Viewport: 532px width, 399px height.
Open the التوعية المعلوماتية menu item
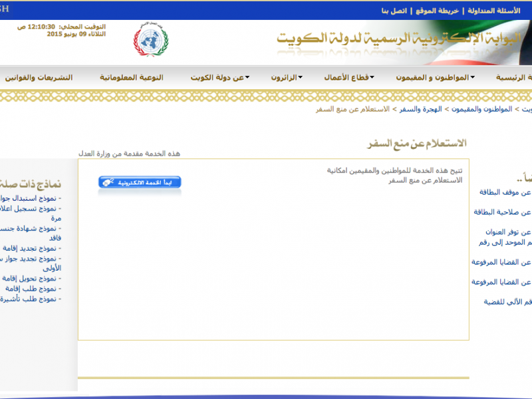pyautogui.click(x=132, y=78)
